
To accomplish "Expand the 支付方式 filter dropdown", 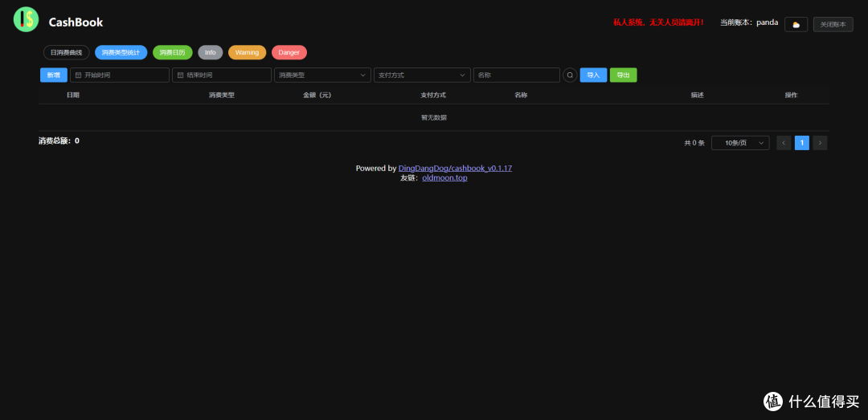I will [x=423, y=75].
